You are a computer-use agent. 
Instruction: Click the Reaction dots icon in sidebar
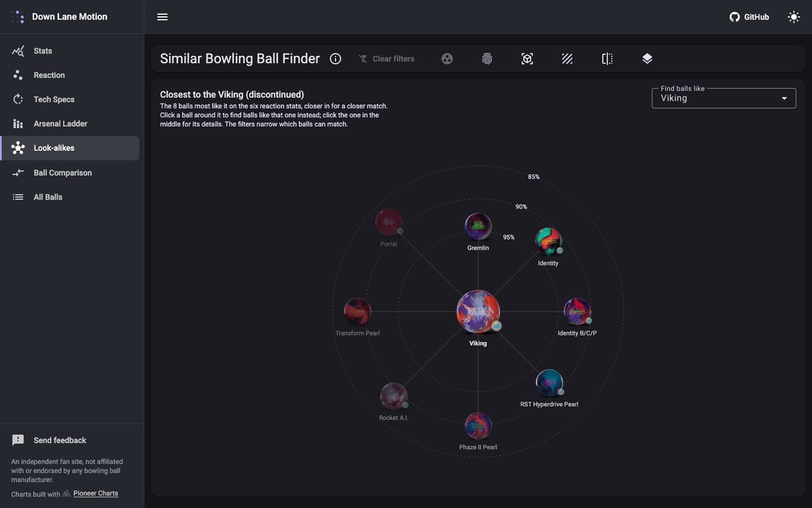pos(18,75)
